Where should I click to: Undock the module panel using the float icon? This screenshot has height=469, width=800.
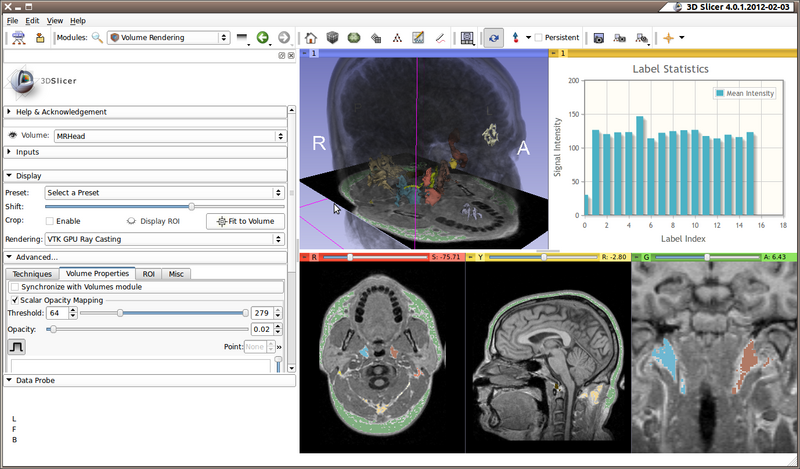(282, 55)
